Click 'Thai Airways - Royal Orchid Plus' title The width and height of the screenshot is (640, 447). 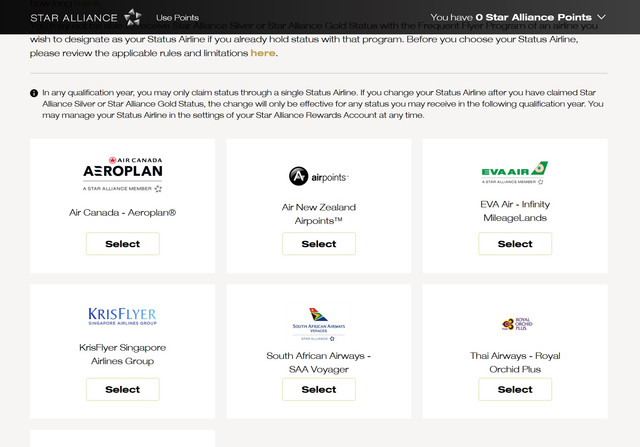click(515, 362)
